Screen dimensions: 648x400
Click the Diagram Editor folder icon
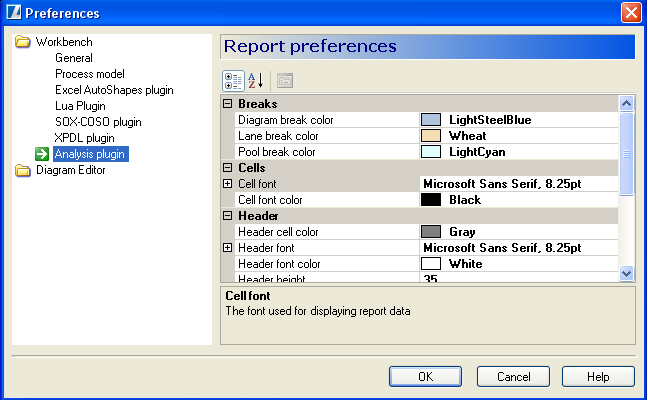coord(23,170)
